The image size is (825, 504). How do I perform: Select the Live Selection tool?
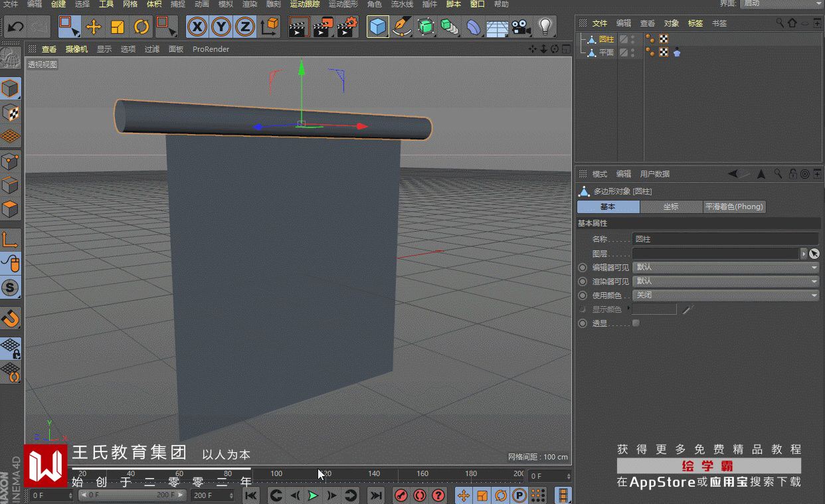69,27
